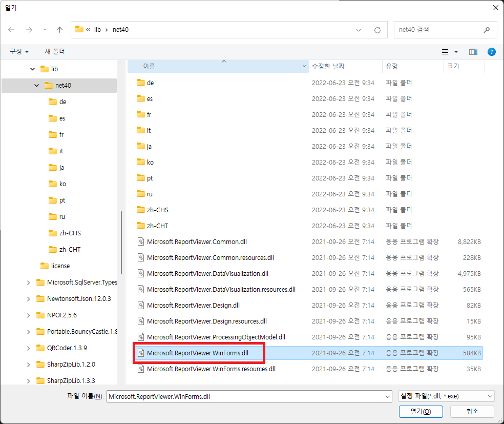This screenshot has height=424, width=504.
Task: Expand Microsoft.SqlServer.Types tree node
Action: (29, 282)
